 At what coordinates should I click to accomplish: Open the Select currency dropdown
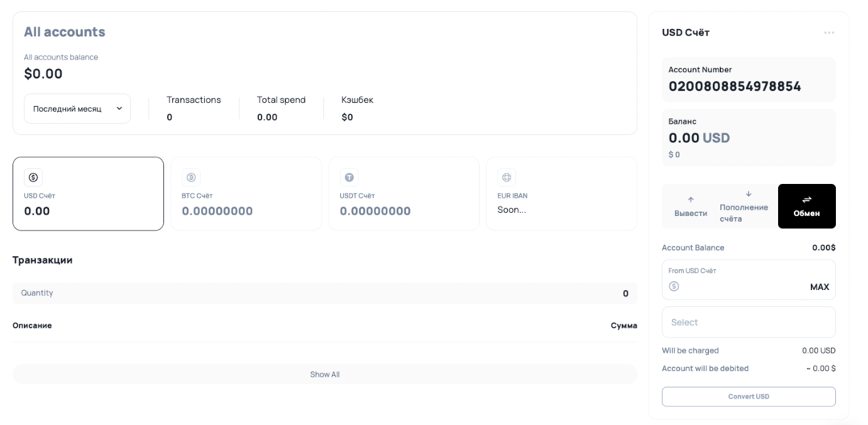[x=748, y=322]
